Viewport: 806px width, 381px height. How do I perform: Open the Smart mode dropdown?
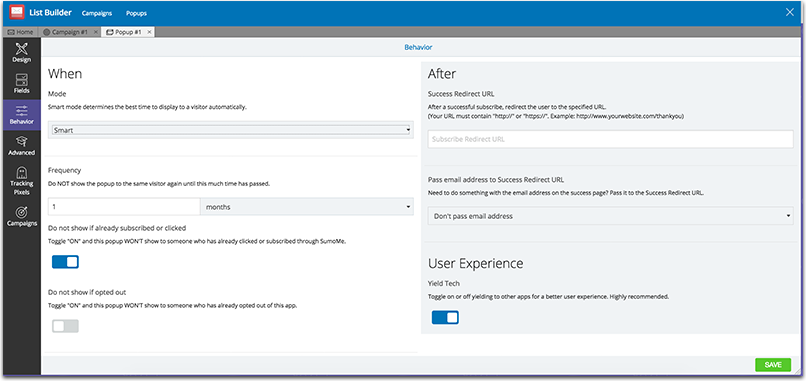[231, 131]
